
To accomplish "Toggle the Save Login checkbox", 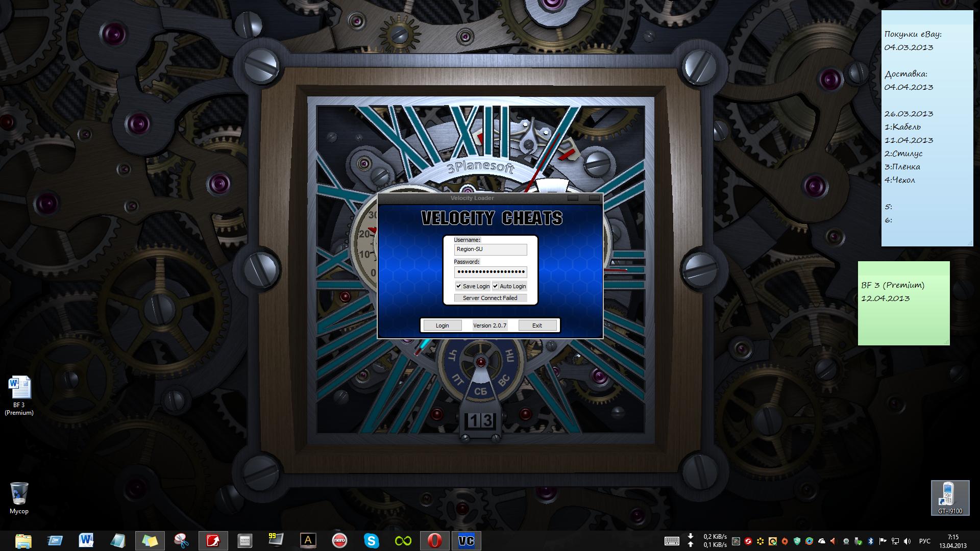I will pos(458,286).
